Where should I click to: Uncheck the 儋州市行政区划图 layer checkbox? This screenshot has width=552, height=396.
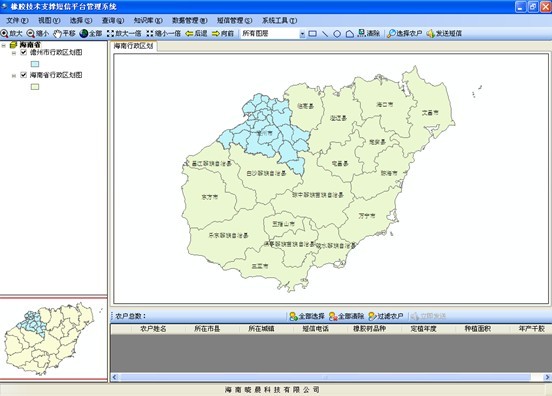tap(24, 52)
